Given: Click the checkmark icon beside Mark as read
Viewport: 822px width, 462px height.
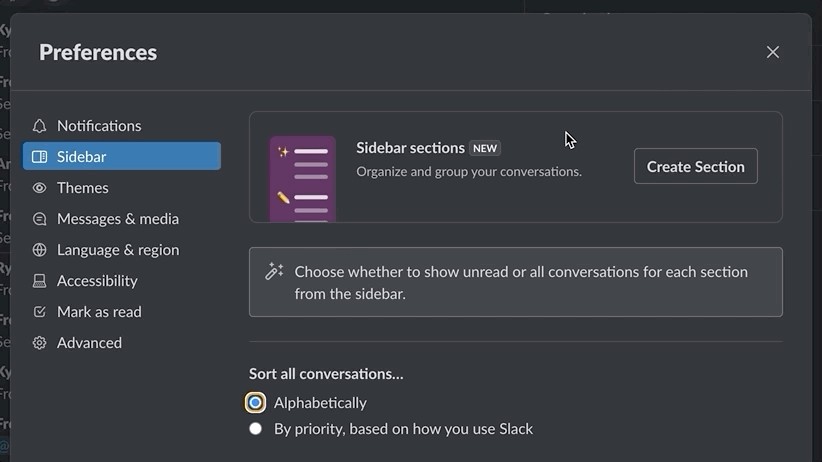Looking at the screenshot, I should [x=39, y=311].
